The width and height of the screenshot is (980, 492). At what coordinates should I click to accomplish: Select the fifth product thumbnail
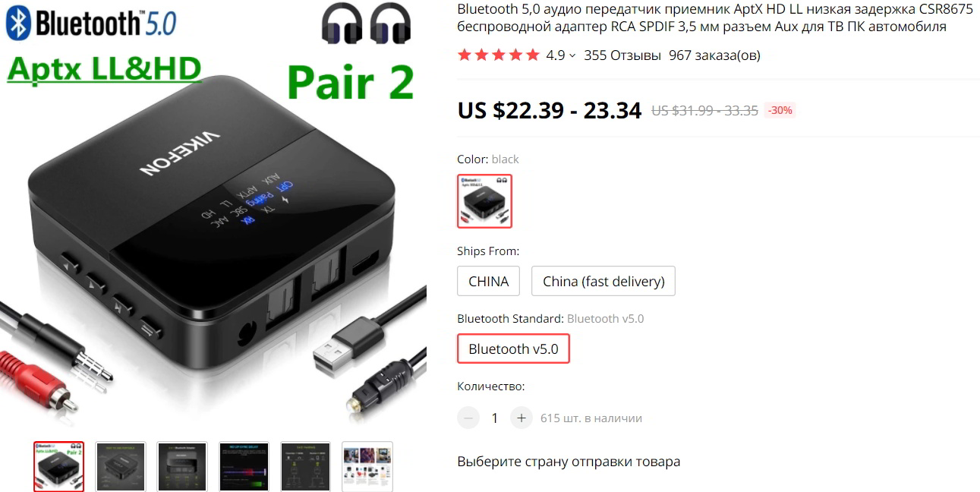[306, 466]
